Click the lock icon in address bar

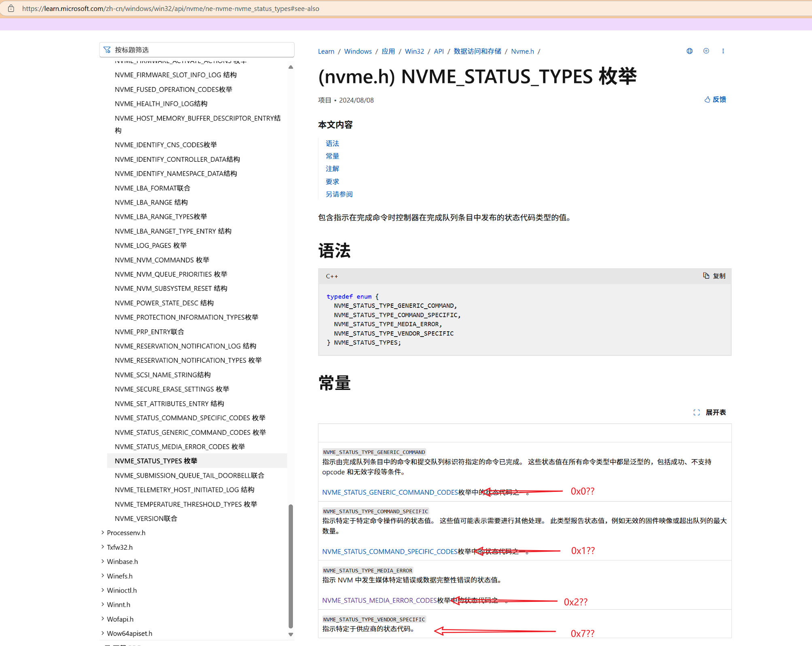11,8
